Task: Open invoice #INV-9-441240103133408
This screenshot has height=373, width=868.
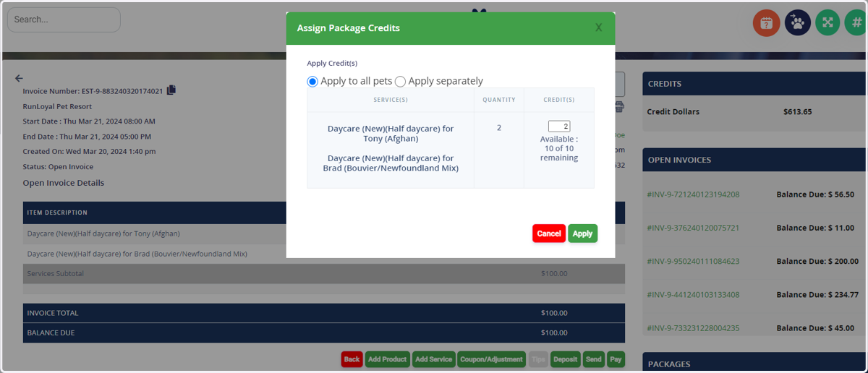Action: point(693,294)
